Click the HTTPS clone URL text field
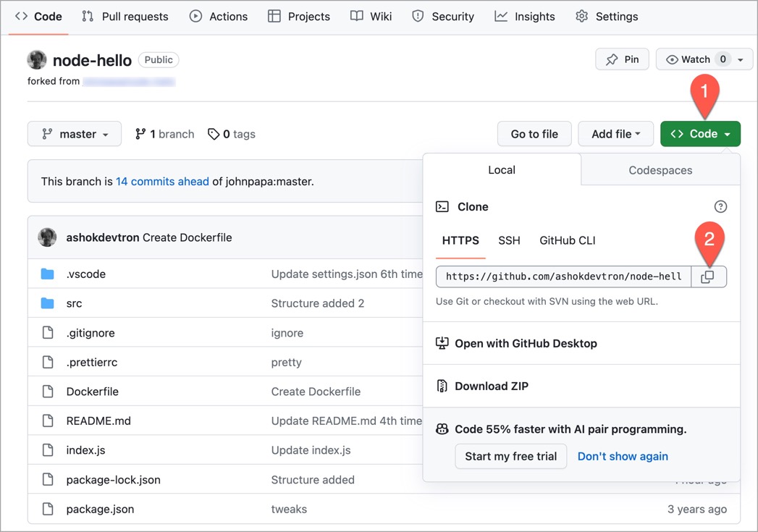Viewport: 758px width, 532px height. [563, 276]
